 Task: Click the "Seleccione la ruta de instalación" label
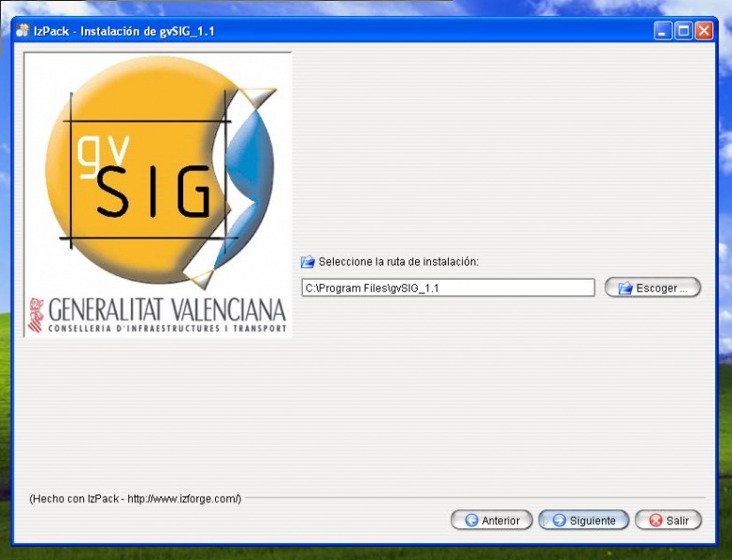coord(398,262)
